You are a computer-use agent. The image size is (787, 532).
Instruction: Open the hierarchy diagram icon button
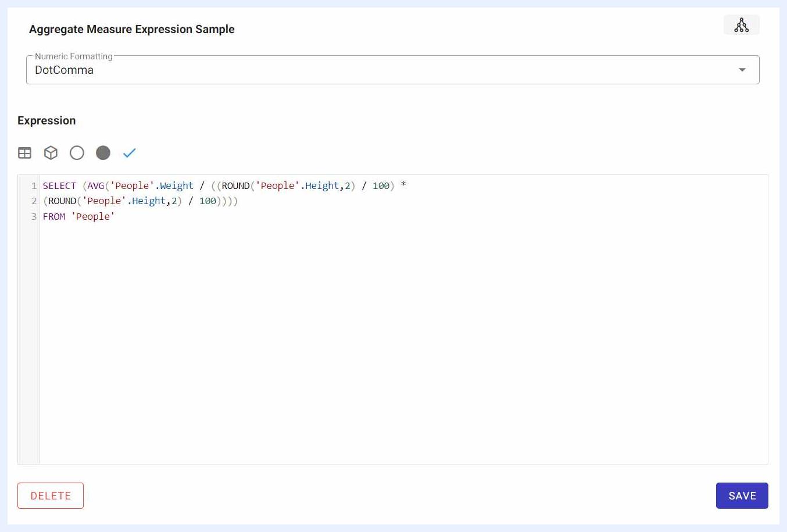click(741, 25)
